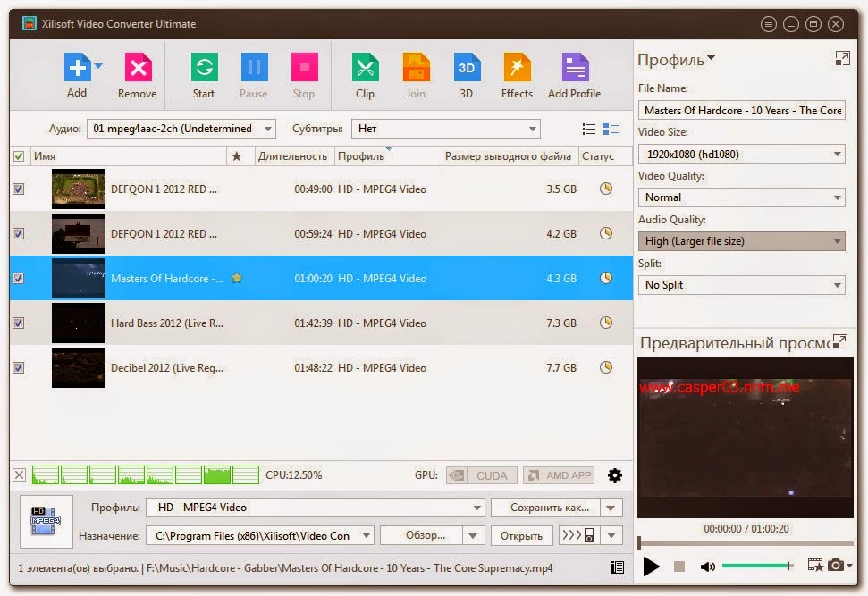868x596 pixels.
Task: Expand the preview panel with the arrow icon
Action: pyautogui.click(x=840, y=342)
